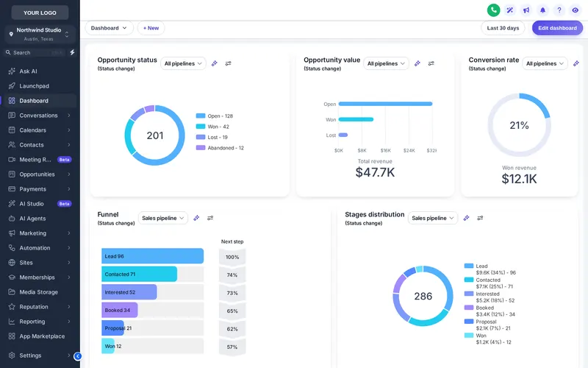This screenshot has width=588, height=368.
Task: Open All pipelines dropdown on Opportunity value
Action: tap(387, 63)
